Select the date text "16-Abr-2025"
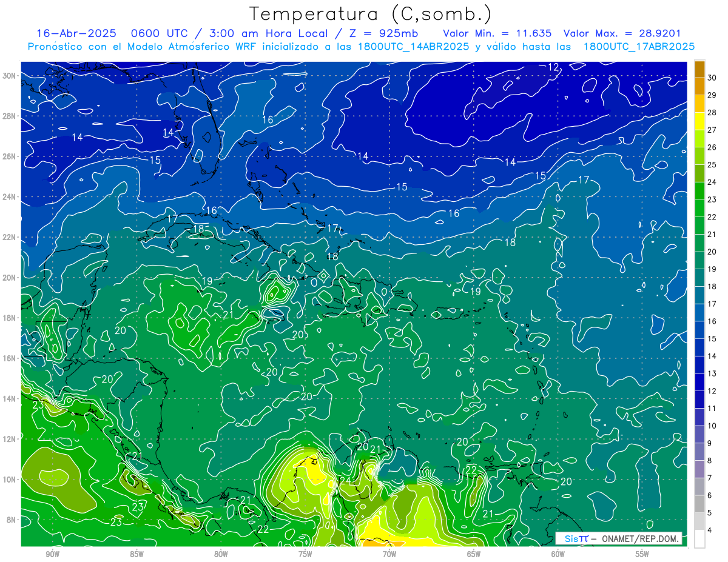Viewport: 728px width, 562px height. tap(75, 34)
